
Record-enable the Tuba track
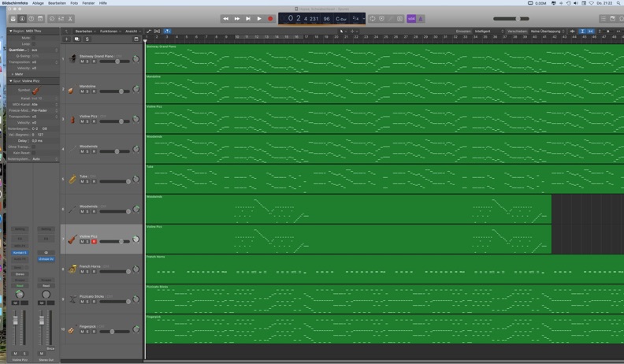[94, 181]
